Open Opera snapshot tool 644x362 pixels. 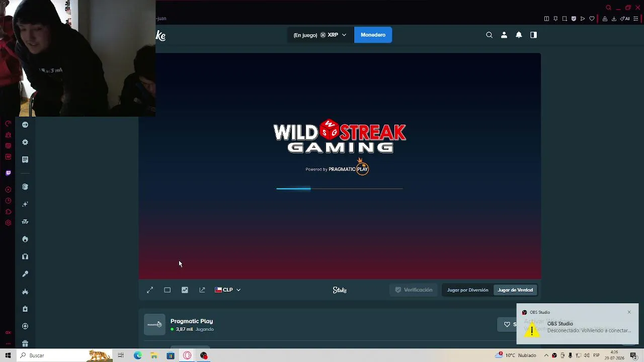point(565,19)
